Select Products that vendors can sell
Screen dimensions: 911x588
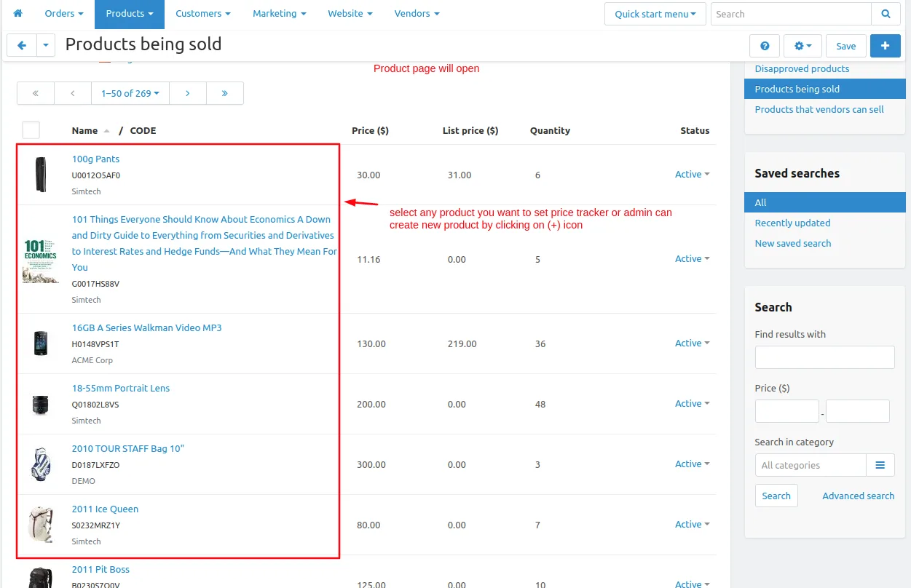click(x=819, y=109)
